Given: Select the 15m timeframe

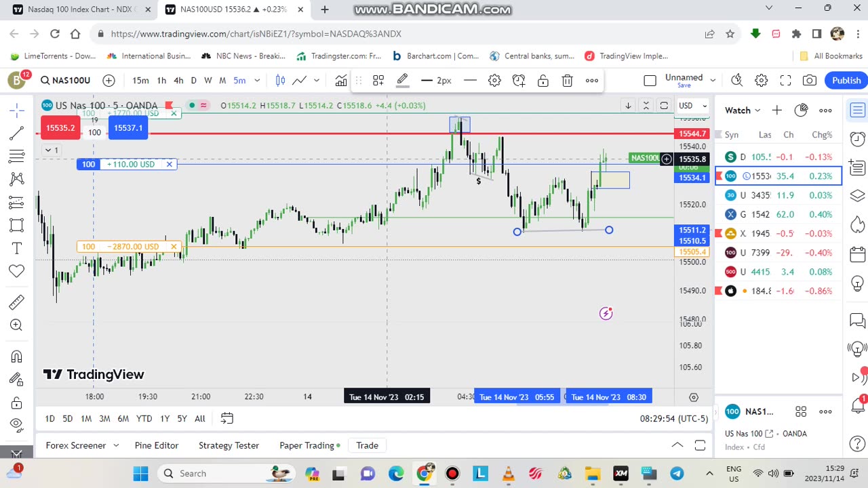Looking at the screenshot, I should [140, 81].
